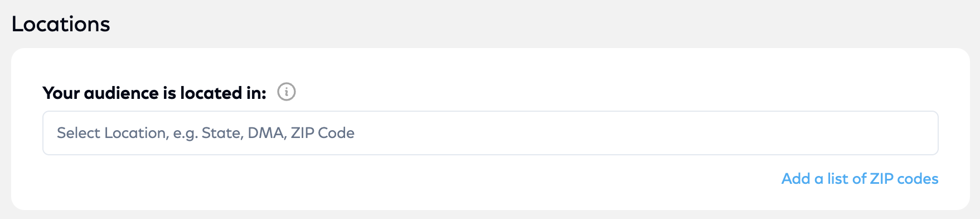This screenshot has height=219, width=980.
Task: Select the circled 'i' information icon
Action: point(287,92)
